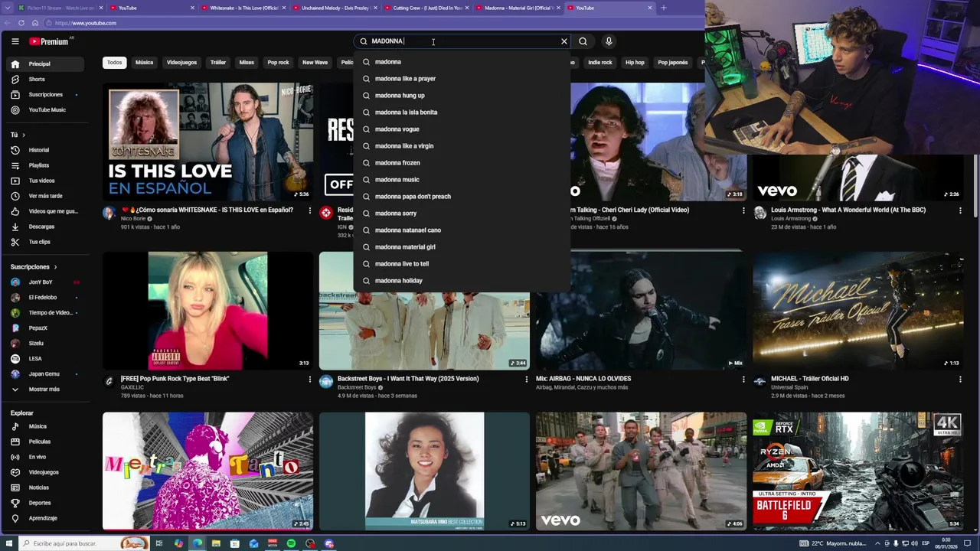Expand the Suscripciones section heading chevron
This screenshot has width=980, height=551.
pyautogui.click(x=55, y=267)
